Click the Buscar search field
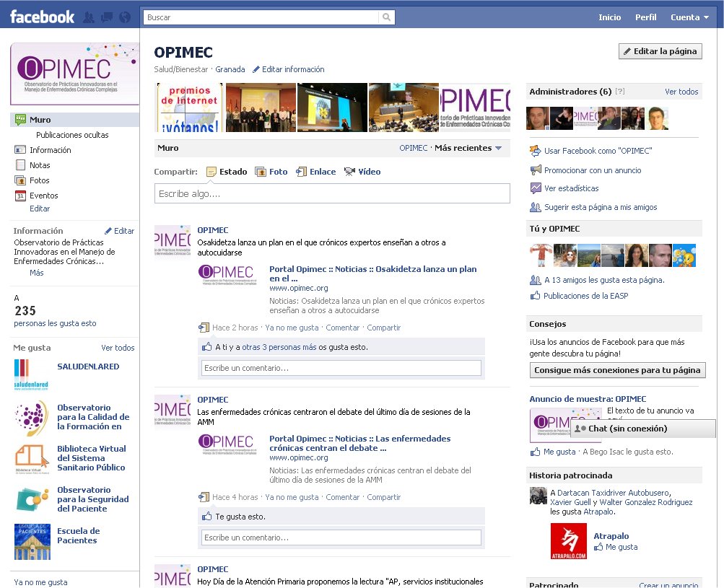The width and height of the screenshot is (724, 588). [261, 17]
